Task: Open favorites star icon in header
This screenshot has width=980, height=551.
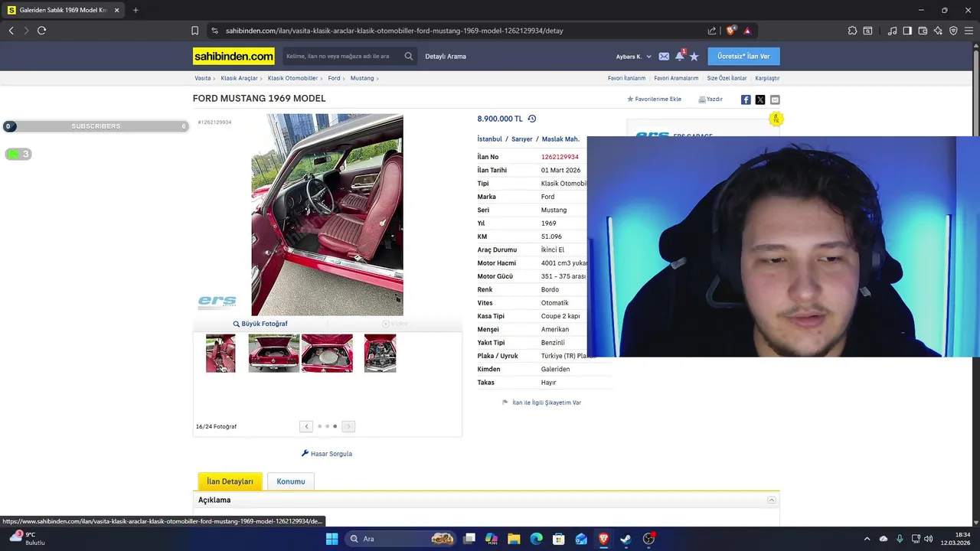Action: [x=694, y=57]
